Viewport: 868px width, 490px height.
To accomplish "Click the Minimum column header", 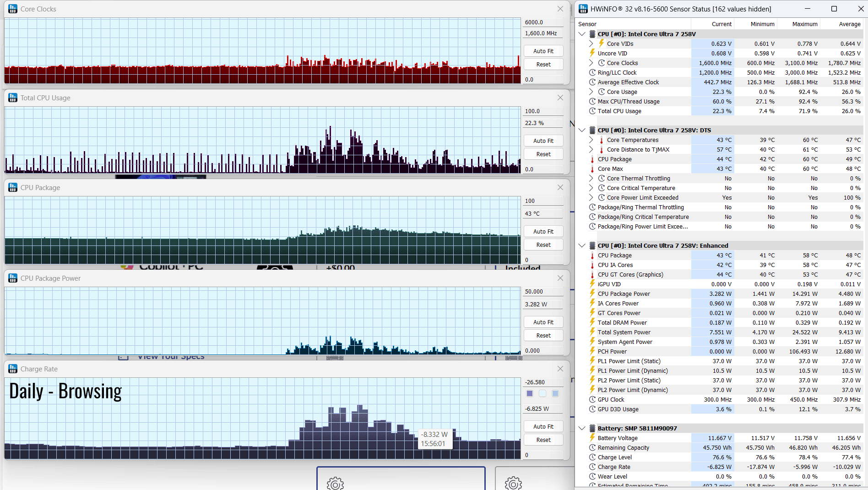I will point(756,24).
